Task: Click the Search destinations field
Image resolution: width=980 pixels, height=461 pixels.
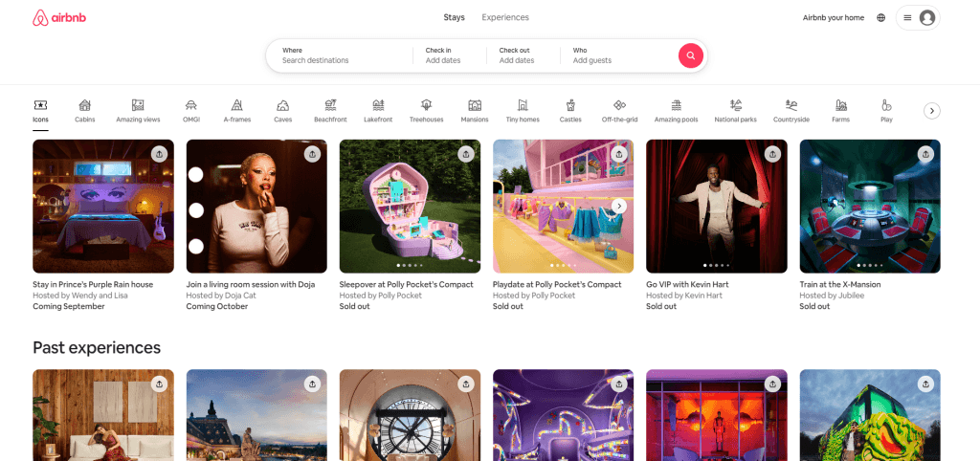Action: [x=340, y=55]
